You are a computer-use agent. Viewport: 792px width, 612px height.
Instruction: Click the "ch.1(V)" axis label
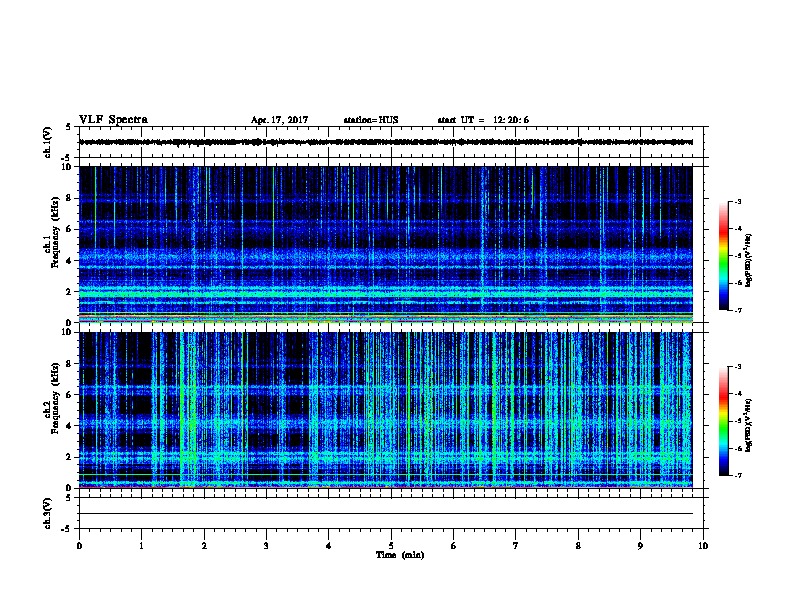pyautogui.click(x=47, y=142)
